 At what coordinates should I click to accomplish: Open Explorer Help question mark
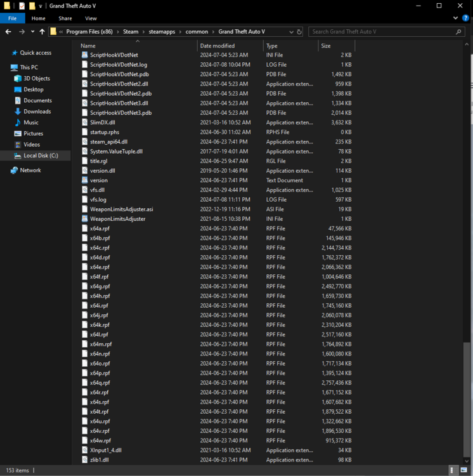[465, 18]
